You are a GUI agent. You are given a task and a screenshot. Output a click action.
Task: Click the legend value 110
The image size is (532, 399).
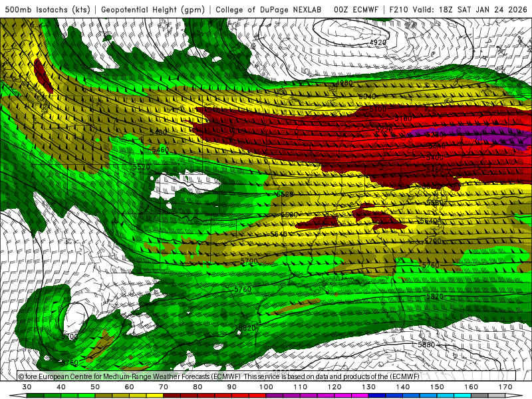click(x=301, y=387)
